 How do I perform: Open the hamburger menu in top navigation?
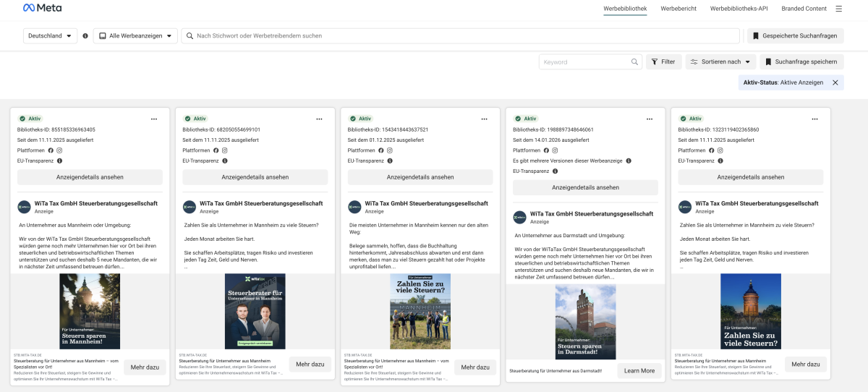pyautogui.click(x=839, y=9)
